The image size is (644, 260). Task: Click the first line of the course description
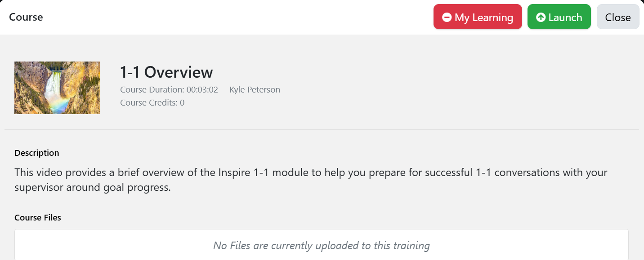311,172
